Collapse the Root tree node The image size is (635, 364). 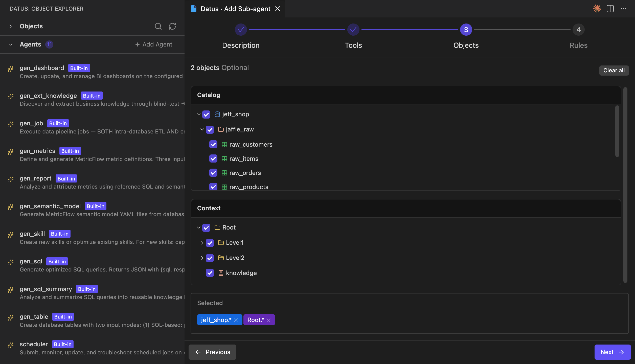pyautogui.click(x=199, y=227)
